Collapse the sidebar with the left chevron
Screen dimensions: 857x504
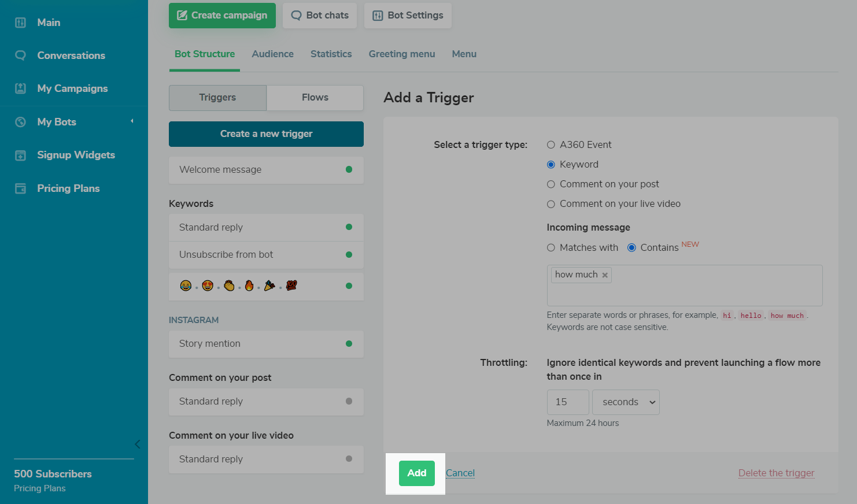click(x=137, y=444)
